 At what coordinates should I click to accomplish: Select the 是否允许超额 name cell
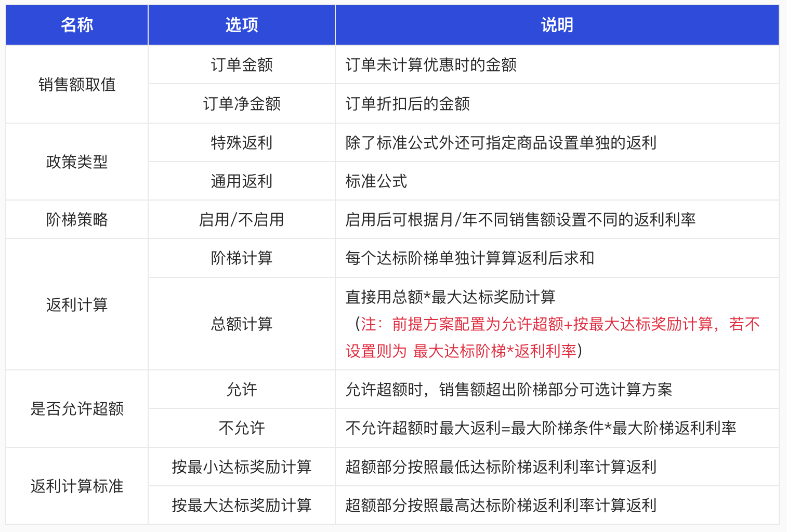pos(77,408)
